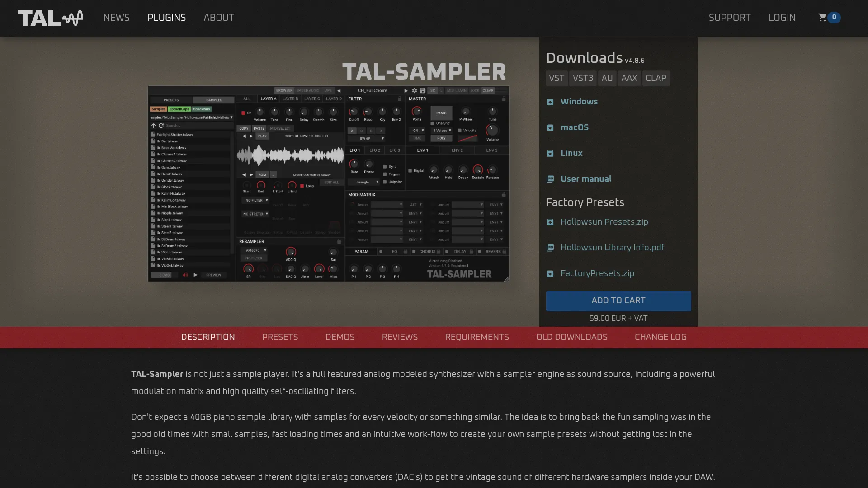Image resolution: width=868 pixels, height=488 pixels.
Task: Open the PLUGINS menu item
Action: coord(166,18)
